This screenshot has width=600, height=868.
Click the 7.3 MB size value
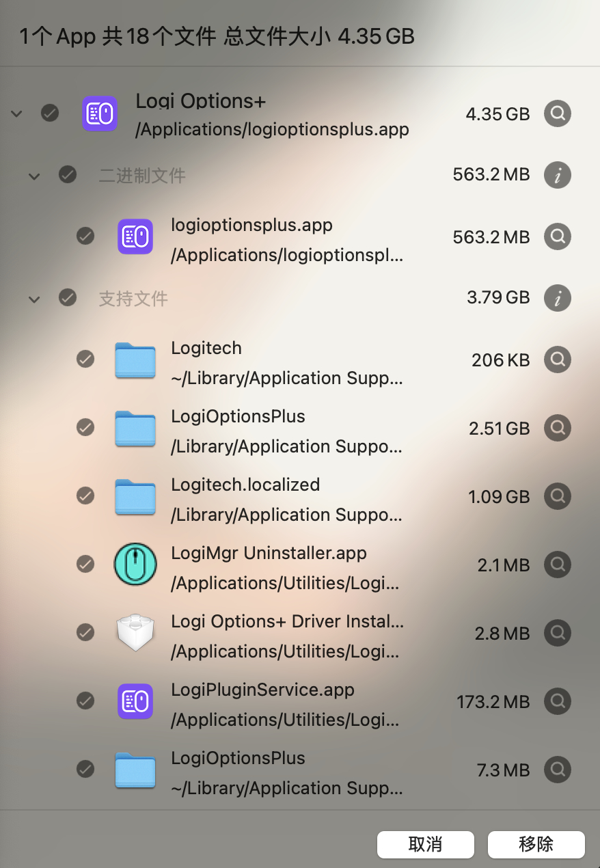click(504, 770)
